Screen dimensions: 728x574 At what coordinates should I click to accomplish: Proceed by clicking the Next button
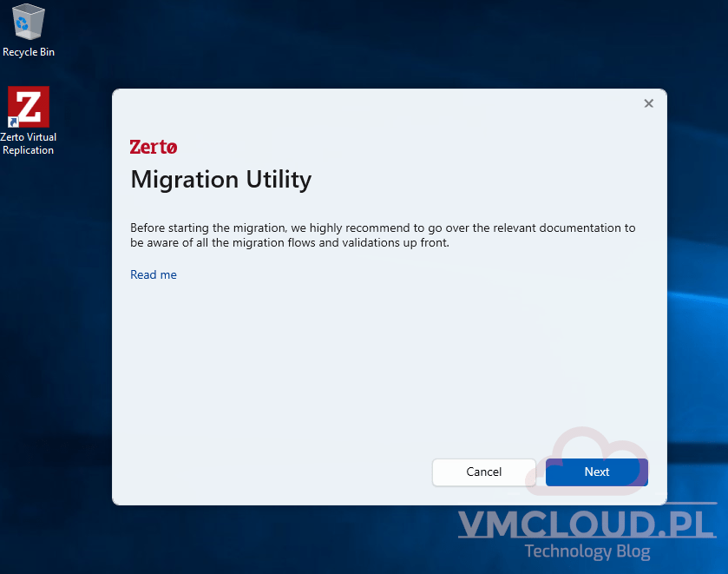[x=596, y=472]
